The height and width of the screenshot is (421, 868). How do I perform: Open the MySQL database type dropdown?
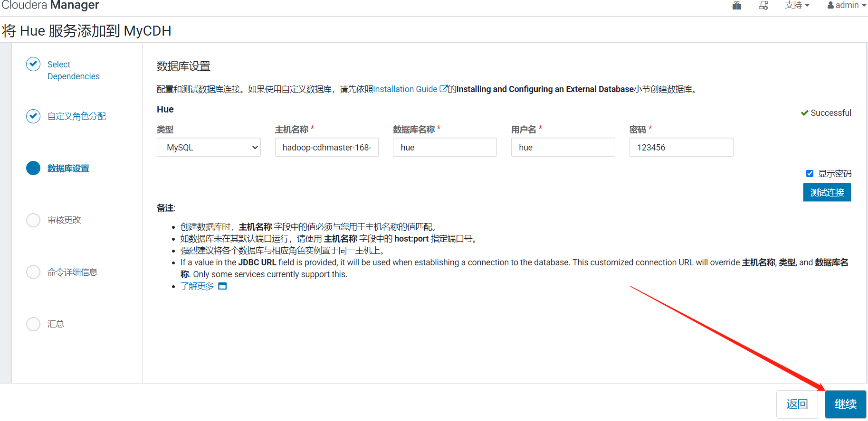pos(209,147)
